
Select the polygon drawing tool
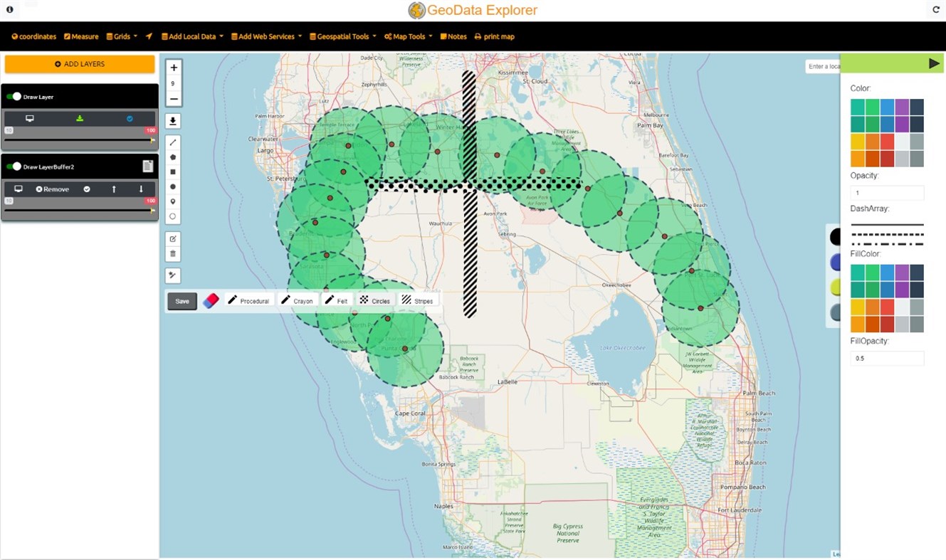click(x=172, y=157)
